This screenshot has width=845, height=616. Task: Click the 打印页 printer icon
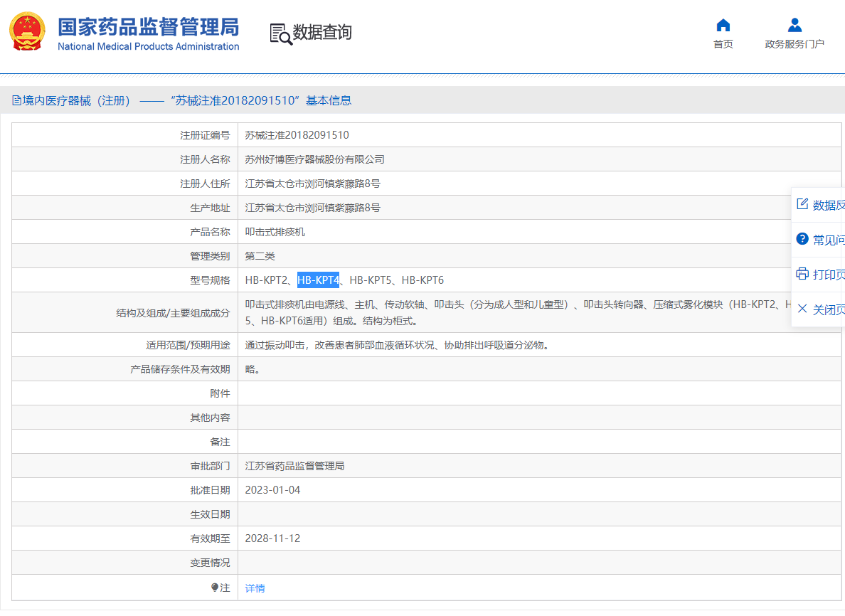(x=802, y=274)
